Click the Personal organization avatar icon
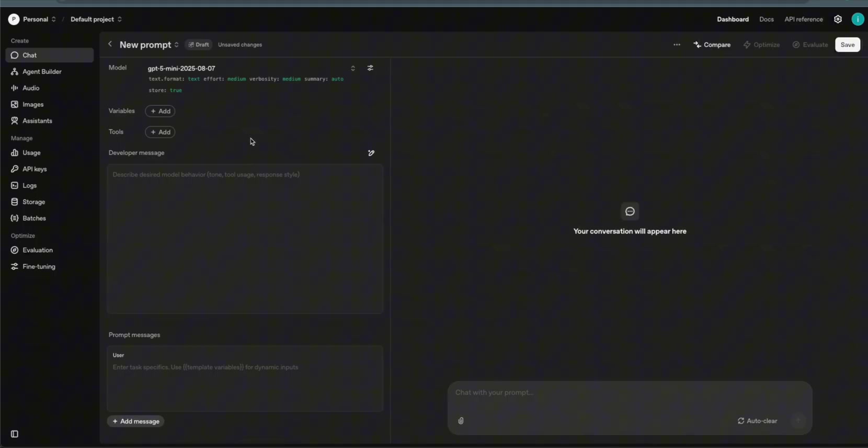 [x=14, y=19]
